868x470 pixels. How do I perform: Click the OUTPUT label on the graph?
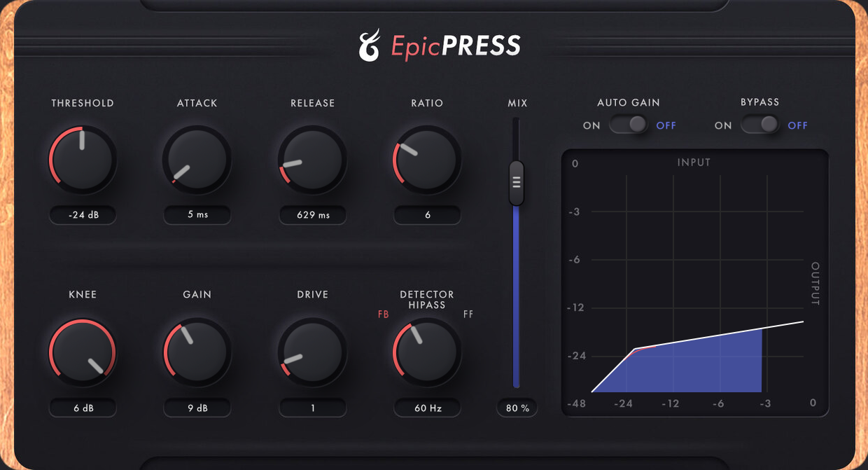815,284
